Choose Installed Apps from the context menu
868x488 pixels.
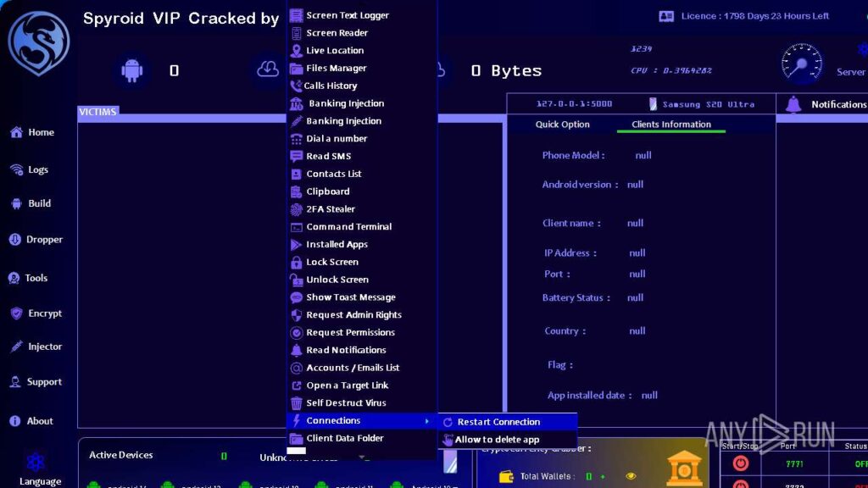(x=362, y=244)
